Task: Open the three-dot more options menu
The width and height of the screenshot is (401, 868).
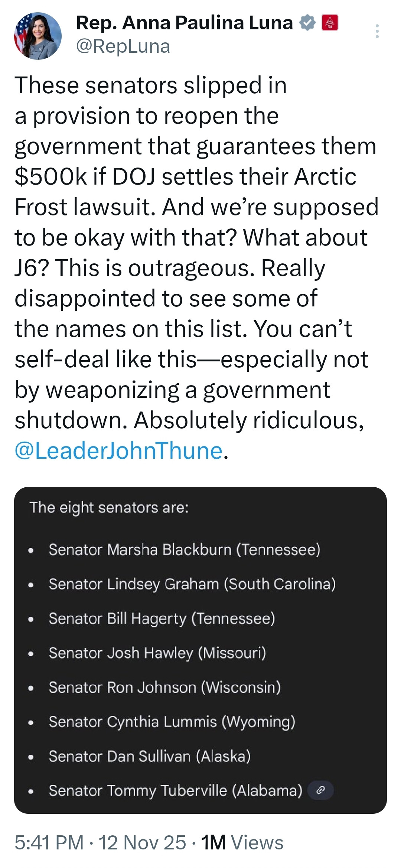Action: (377, 31)
